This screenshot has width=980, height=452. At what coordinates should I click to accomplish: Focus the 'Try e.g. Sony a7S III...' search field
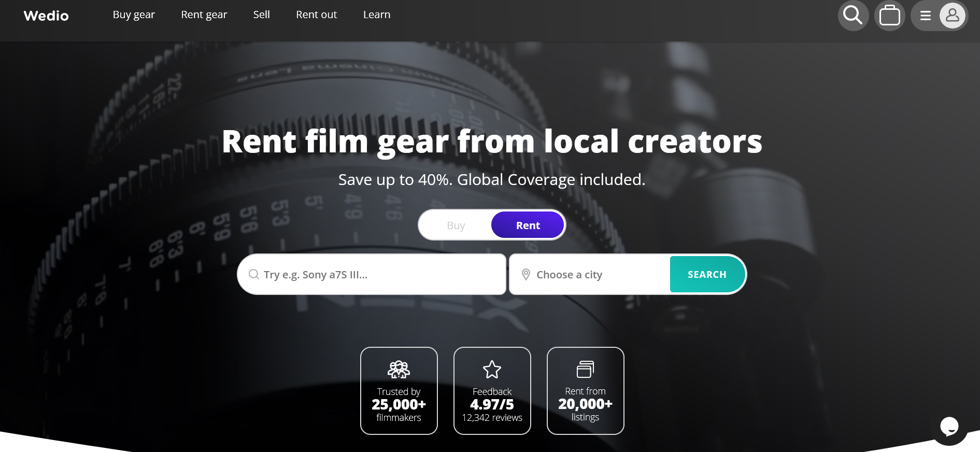point(372,274)
